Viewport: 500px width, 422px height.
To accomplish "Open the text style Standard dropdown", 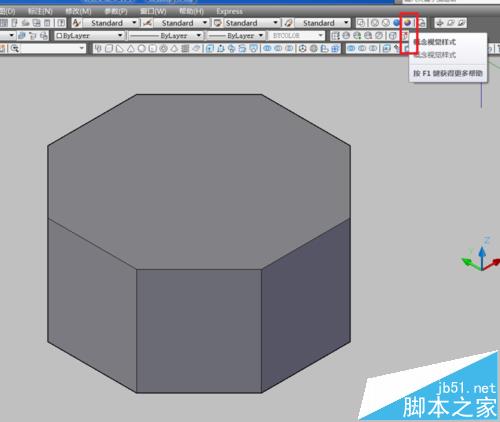I will click(x=134, y=23).
